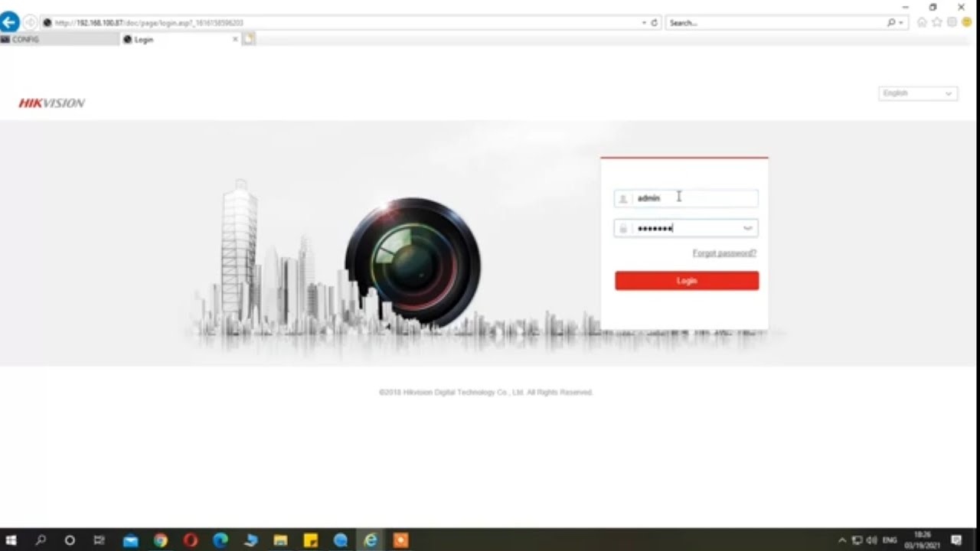Click the browser Back arrow button
This screenshot has width=980, height=551.
pyautogui.click(x=10, y=22)
